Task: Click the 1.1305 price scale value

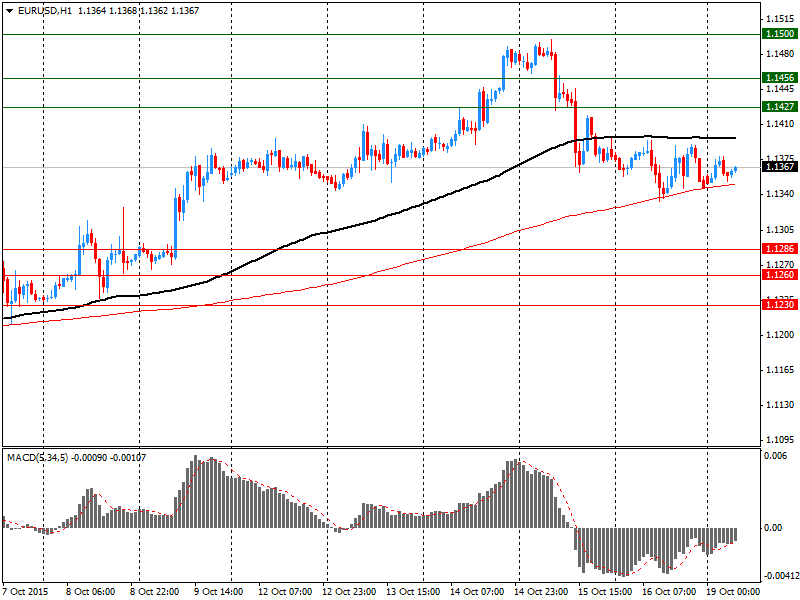Action: [x=780, y=230]
